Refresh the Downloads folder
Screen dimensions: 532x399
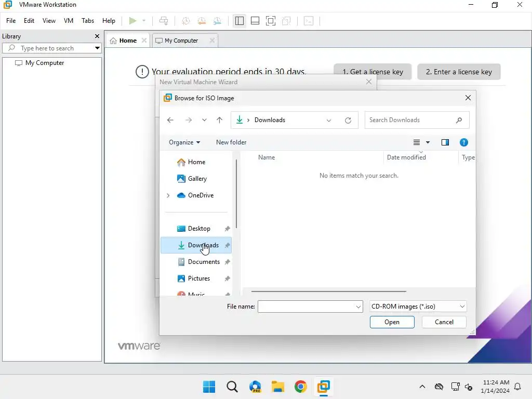(x=348, y=121)
